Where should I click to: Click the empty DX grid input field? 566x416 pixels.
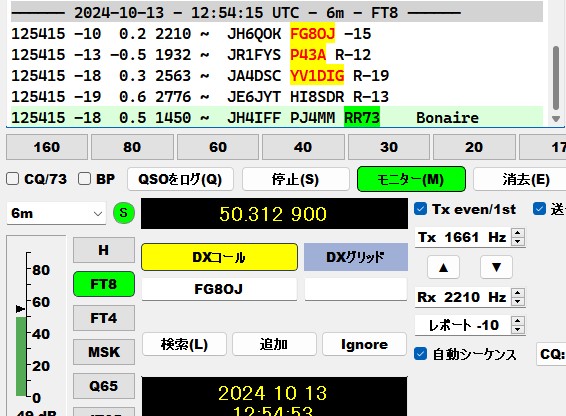click(x=356, y=289)
